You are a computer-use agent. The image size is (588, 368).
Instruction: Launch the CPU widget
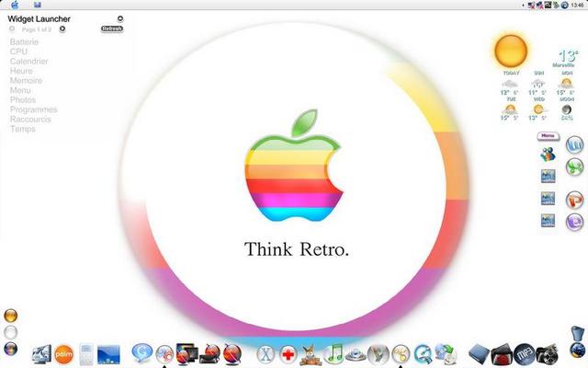(x=18, y=52)
